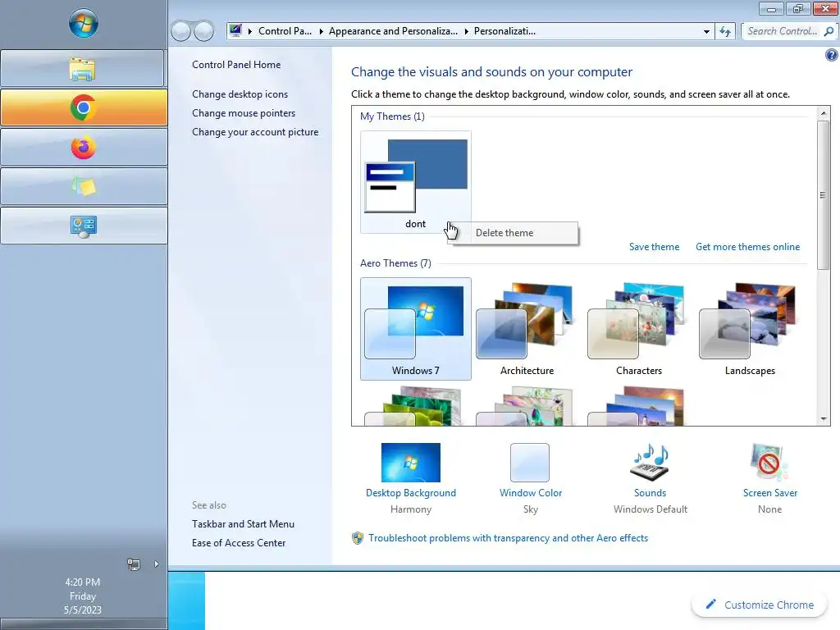Screen dimensions: 840x630
Task: Select the "dont" theme thumbnail
Action: click(x=416, y=182)
